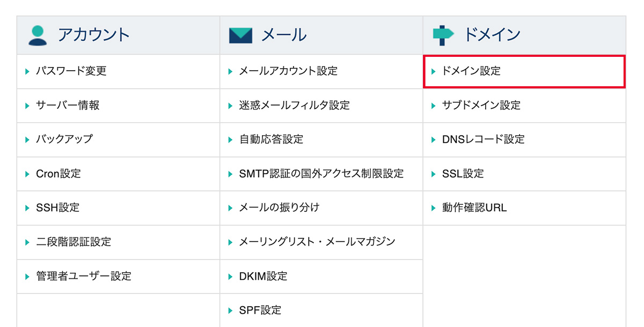Click the arrow icon beside DKIM設定

pyautogui.click(x=231, y=277)
